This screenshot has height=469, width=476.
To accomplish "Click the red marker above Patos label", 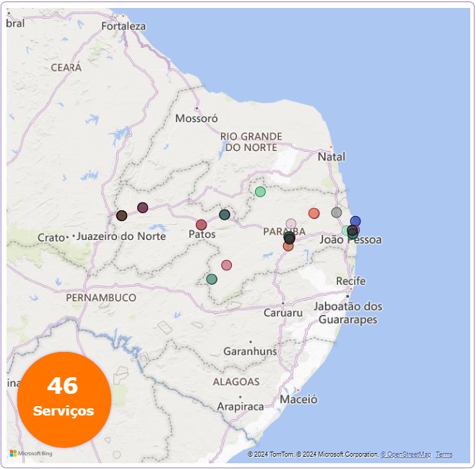I will tap(202, 225).
